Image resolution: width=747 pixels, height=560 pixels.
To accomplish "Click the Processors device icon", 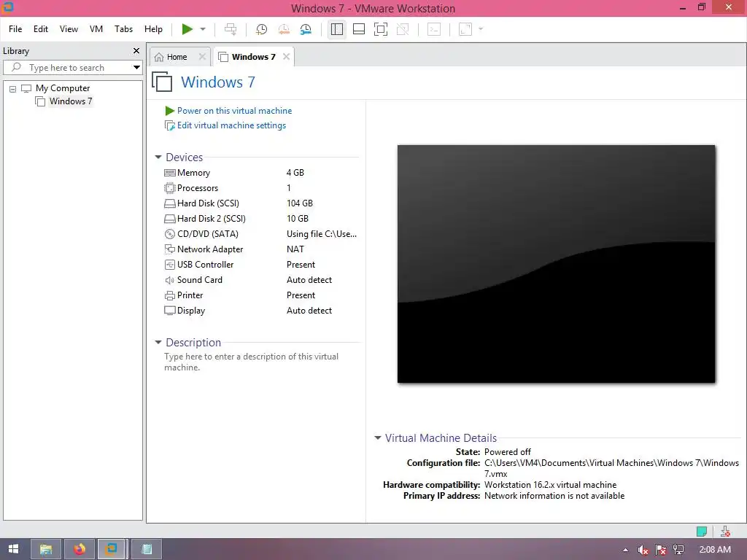I will coord(169,188).
